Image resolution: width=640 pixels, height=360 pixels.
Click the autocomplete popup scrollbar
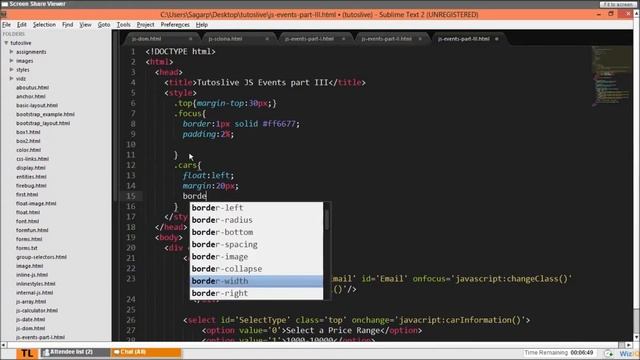(327, 220)
